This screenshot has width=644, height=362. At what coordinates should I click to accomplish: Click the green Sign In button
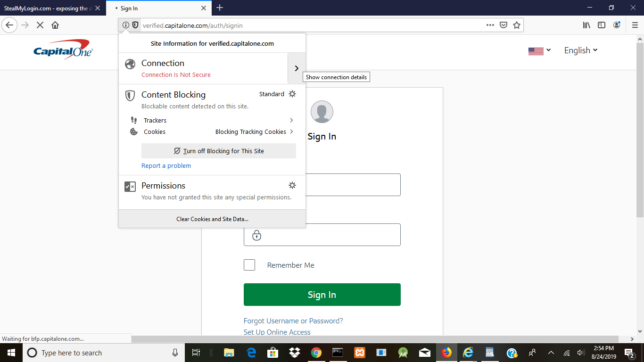(x=322, y=295)
